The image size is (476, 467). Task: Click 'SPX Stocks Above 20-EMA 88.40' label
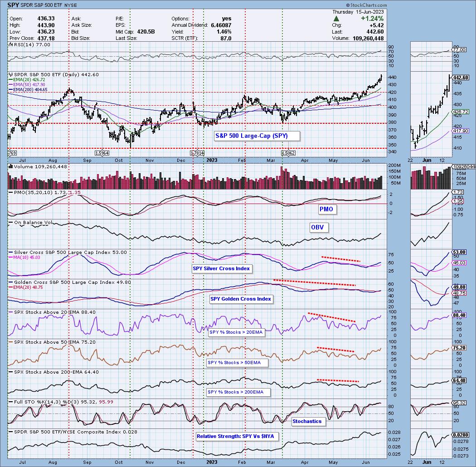pos(55,312)
